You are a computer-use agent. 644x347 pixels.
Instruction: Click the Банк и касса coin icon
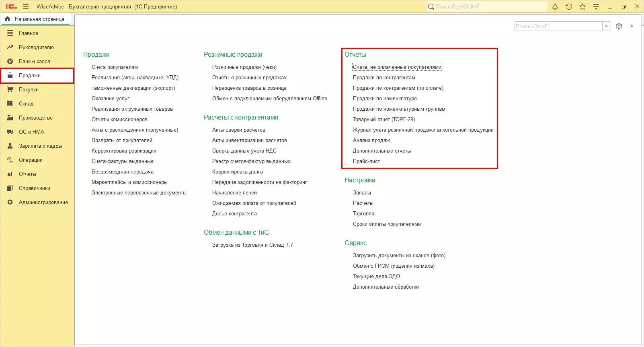(x=10, y=61)
